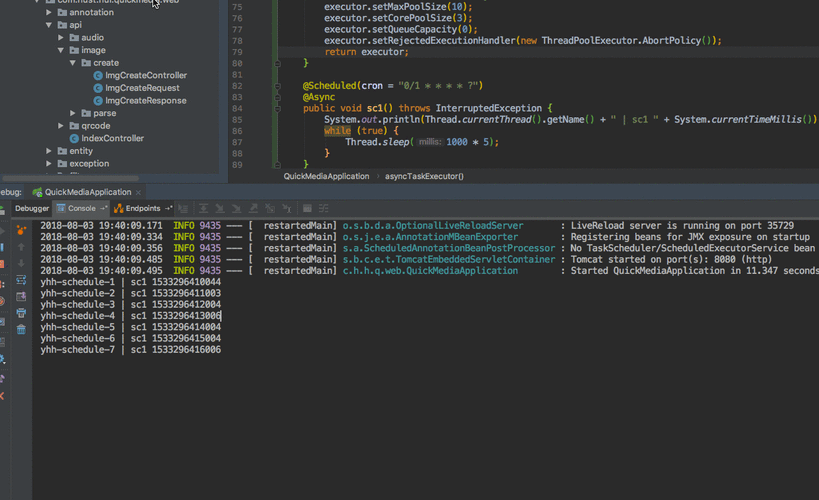Switch to the Console tab
819x500 pixels.
(x=81, y=208)
